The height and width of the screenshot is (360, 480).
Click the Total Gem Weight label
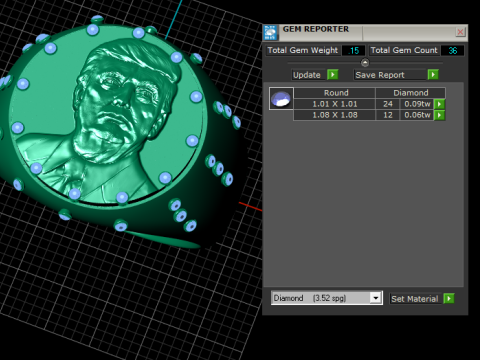point(303,50)
